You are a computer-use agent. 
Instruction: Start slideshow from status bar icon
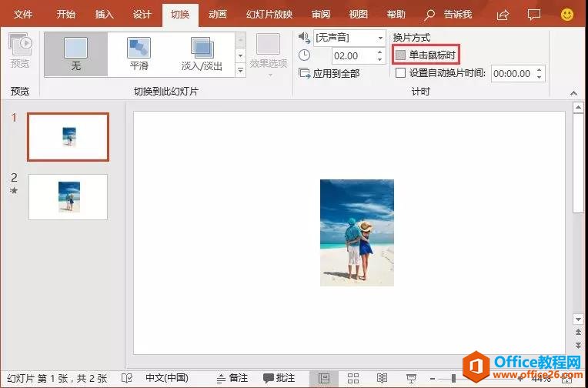coord(412,378)
